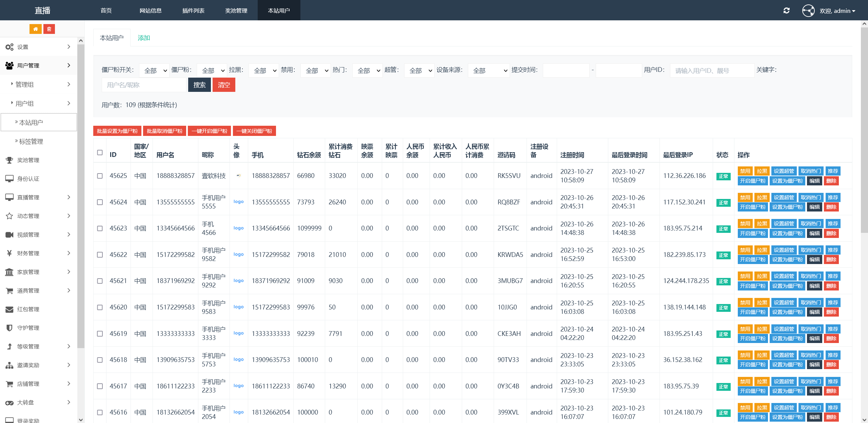Image resolution: width=868 pixels, height=423 pixels.
Task: Click the envelope icon for 红包管理
Action: tap(9, 309)
